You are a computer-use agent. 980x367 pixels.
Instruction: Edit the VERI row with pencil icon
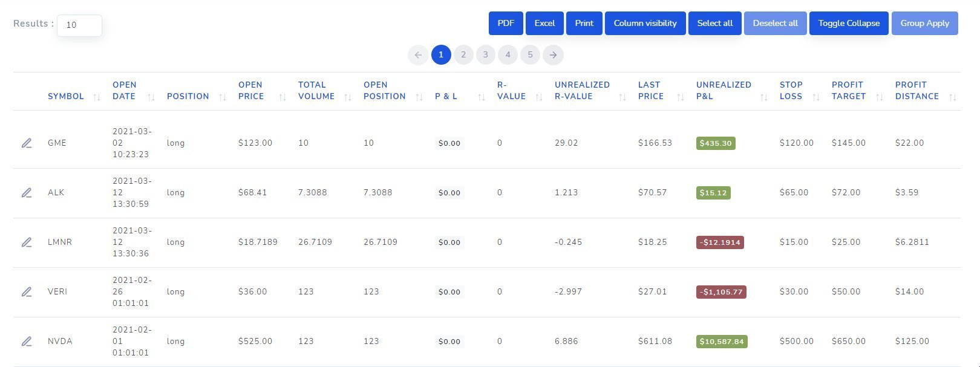coord(27,292)
